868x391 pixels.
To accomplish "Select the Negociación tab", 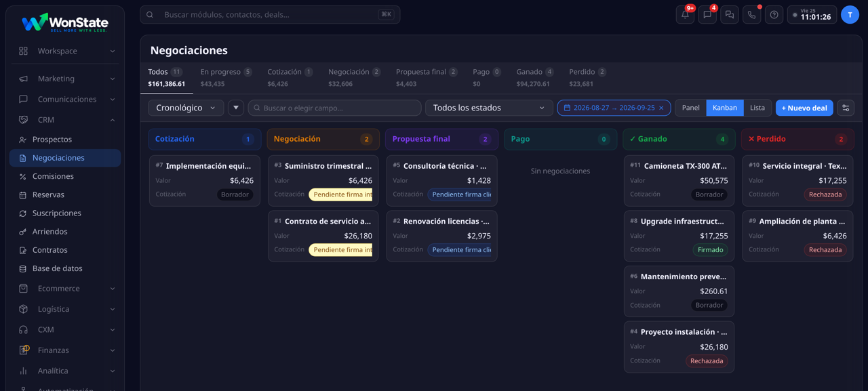I will (354, 77).
